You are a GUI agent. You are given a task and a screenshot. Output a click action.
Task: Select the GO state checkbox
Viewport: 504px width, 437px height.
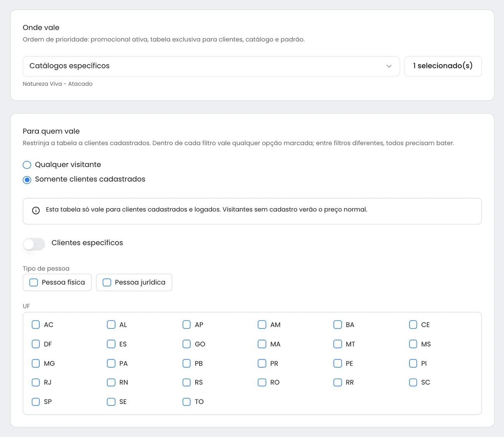187,344
